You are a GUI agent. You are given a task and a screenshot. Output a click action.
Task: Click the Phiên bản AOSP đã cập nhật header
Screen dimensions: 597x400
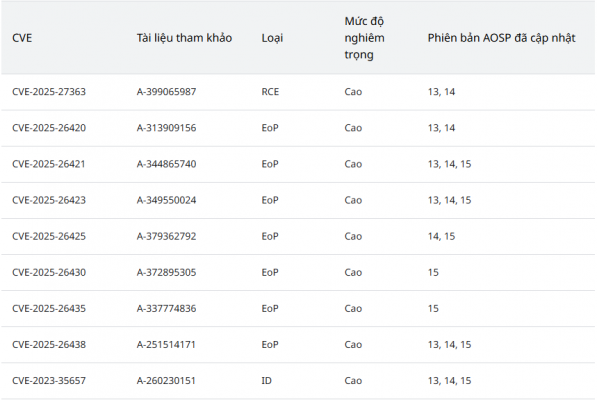click(501, 38)
